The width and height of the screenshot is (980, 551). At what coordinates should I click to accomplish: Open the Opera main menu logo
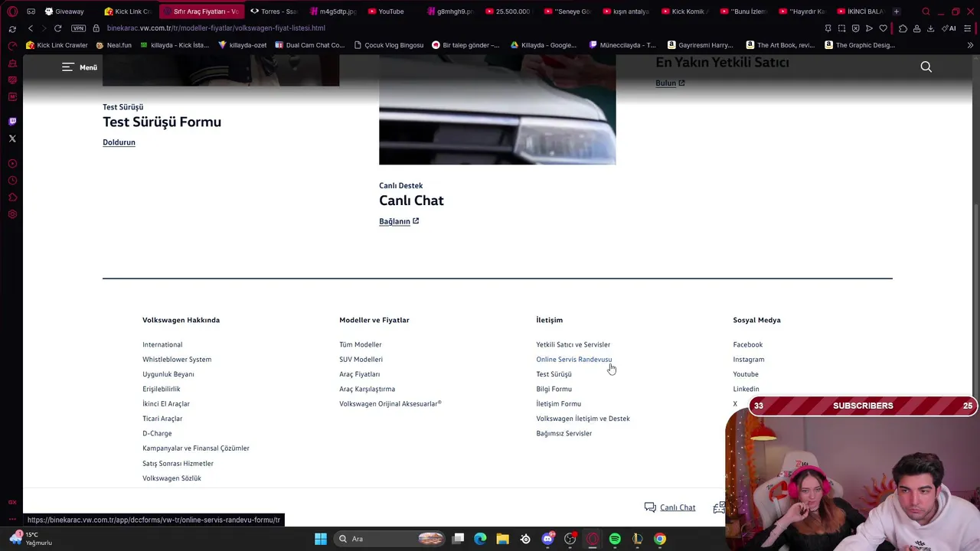(12, 11)
